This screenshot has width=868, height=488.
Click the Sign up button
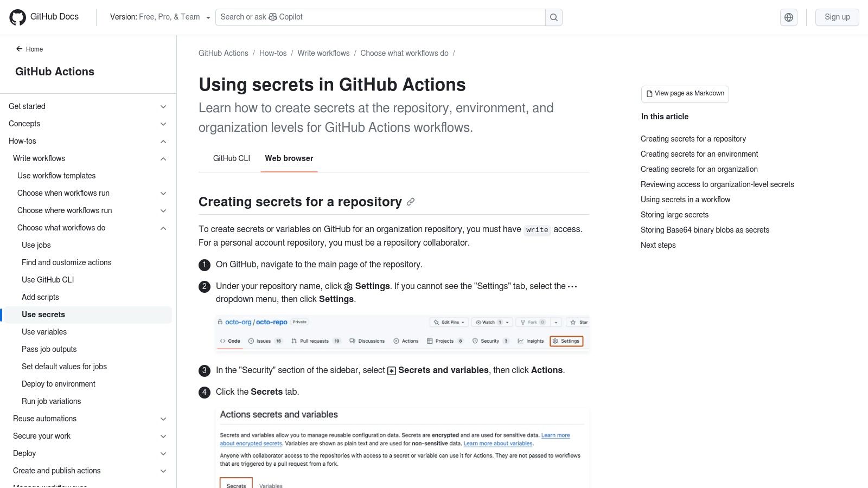click(x=837, y=17)
